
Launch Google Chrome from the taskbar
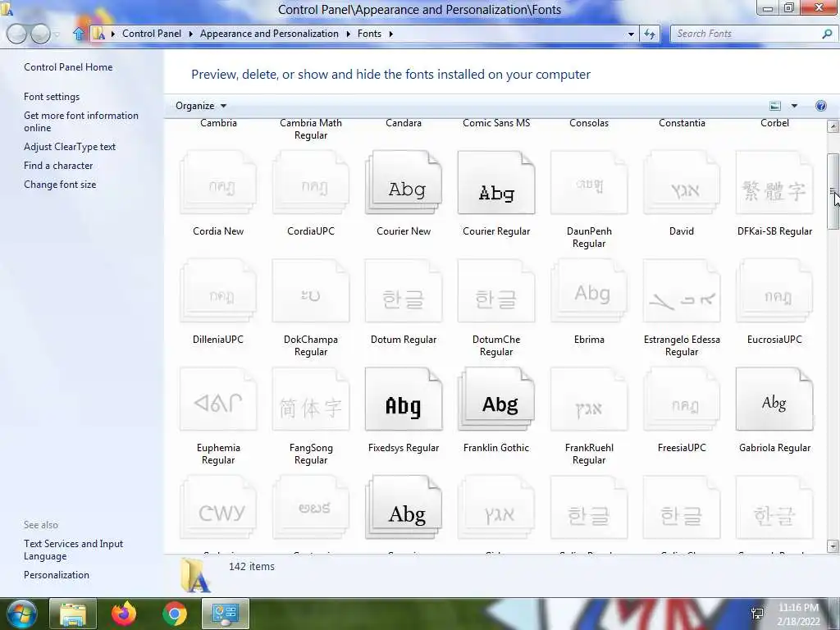pos(175,614)
